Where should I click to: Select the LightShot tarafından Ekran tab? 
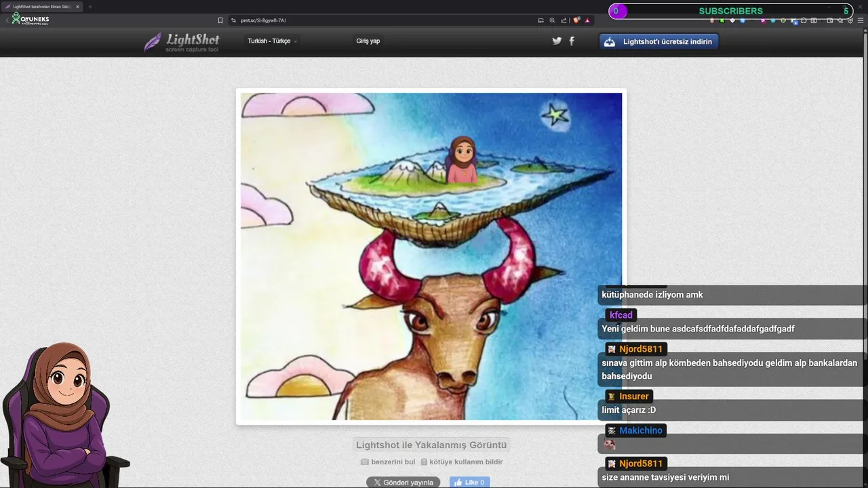[42, 7]
